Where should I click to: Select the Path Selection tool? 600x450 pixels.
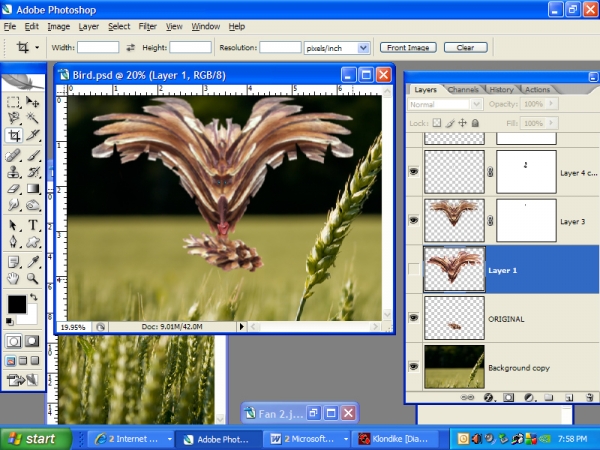(x=13, y=225)
